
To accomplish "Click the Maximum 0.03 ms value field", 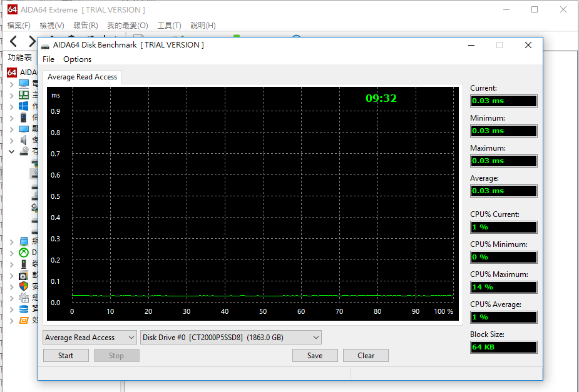I will (504, 161).
